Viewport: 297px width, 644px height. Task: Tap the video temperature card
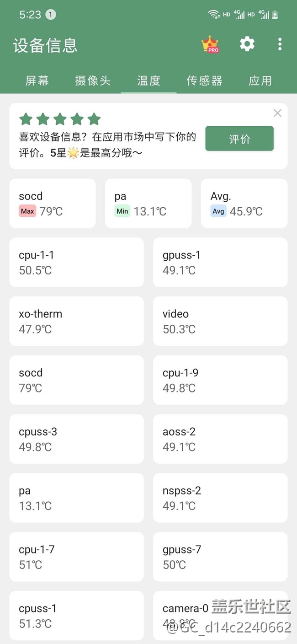tap(220, 322)
